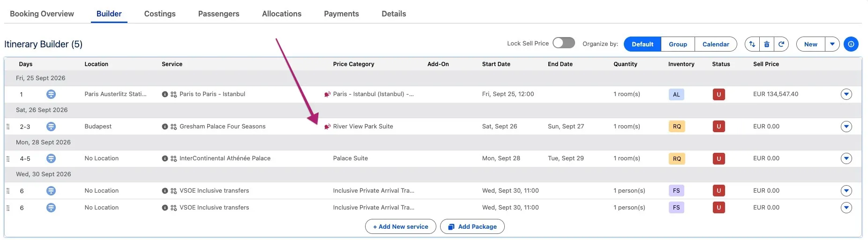This screenshot has height=240, width=868.
Task: Open the dropdown arrow next to New
Action: 832,44
